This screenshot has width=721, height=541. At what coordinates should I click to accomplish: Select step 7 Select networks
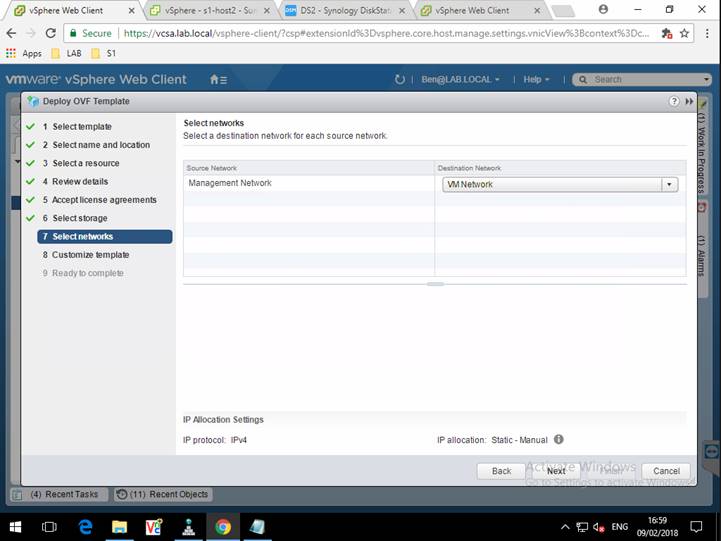click(105, 236)
